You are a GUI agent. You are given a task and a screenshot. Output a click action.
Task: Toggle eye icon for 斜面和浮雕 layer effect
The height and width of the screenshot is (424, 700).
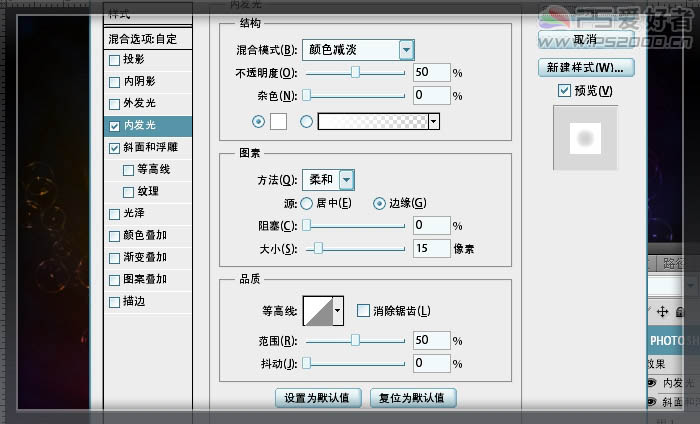(x=651, y=401)
